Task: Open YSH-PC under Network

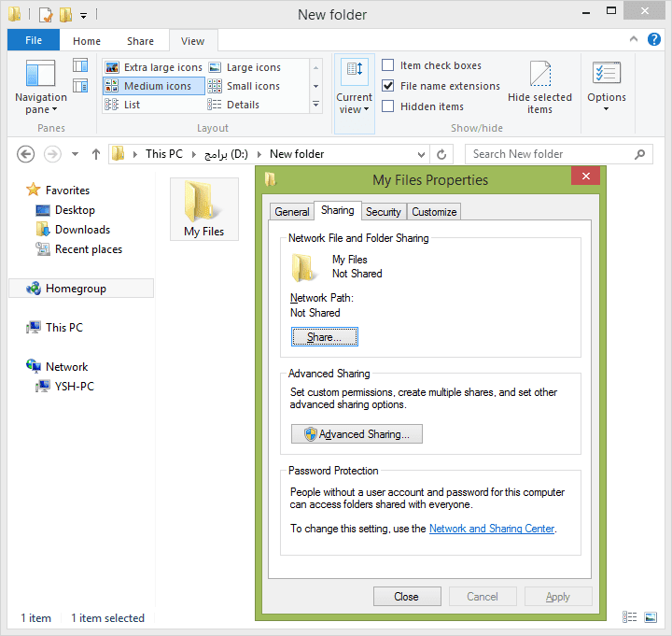Action: tap(65, 387)
